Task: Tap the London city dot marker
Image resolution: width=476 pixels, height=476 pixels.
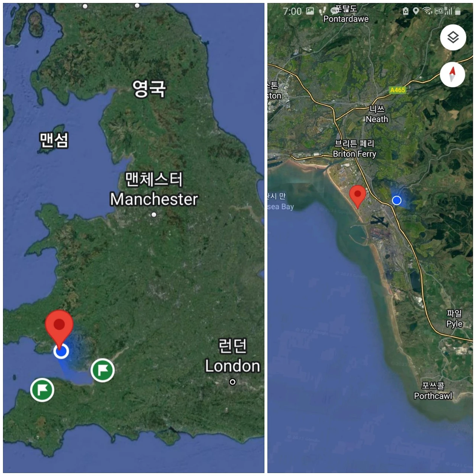Action: [x=232, y=382]
